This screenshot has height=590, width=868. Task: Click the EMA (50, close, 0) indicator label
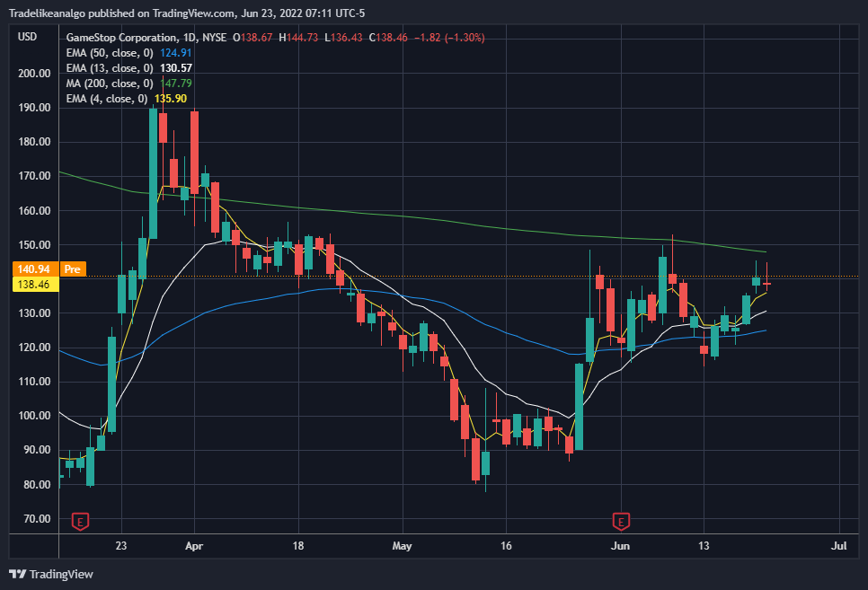[x=110, y=53]
